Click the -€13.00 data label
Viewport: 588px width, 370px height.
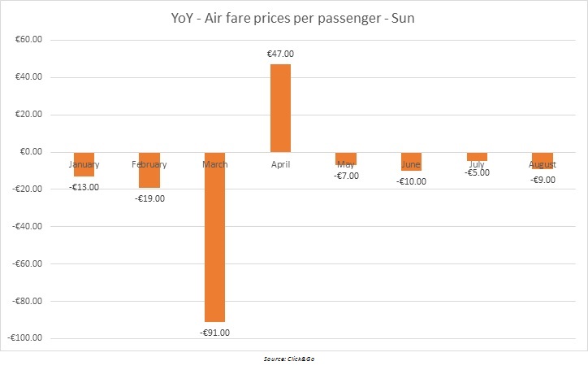click(x=84, y=187)
